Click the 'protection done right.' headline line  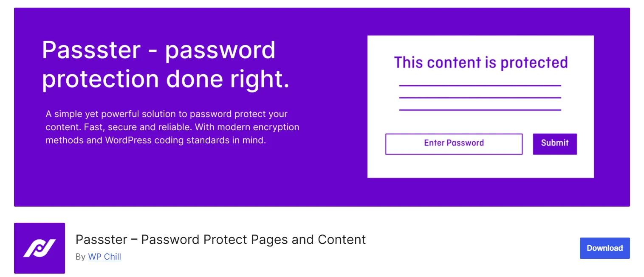click(x=165, y=80)
